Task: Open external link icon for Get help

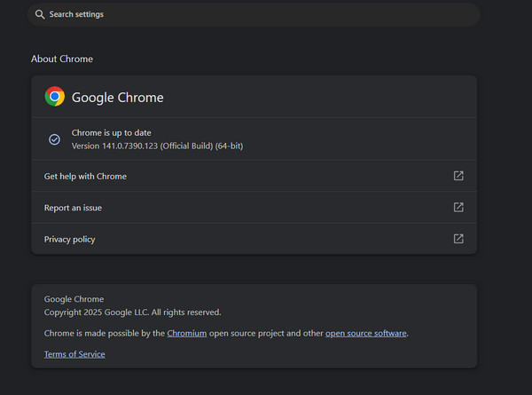Action: pos(458,176)
